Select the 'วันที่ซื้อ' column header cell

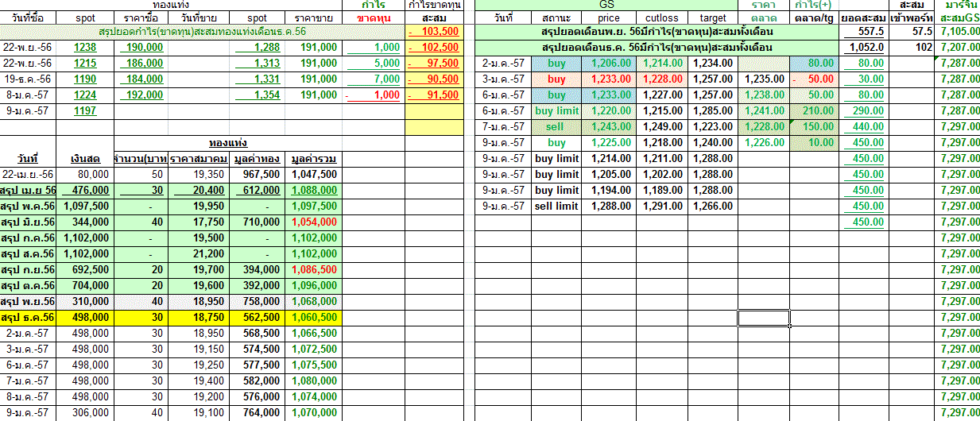[x=28, y=17]
